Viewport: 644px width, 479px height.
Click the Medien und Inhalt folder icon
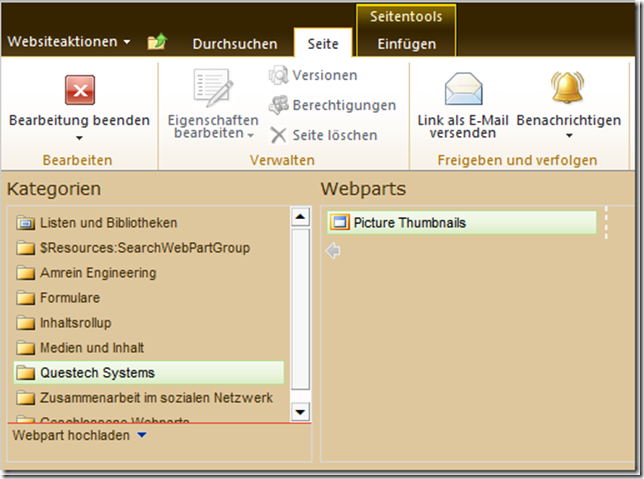(25, 348)
